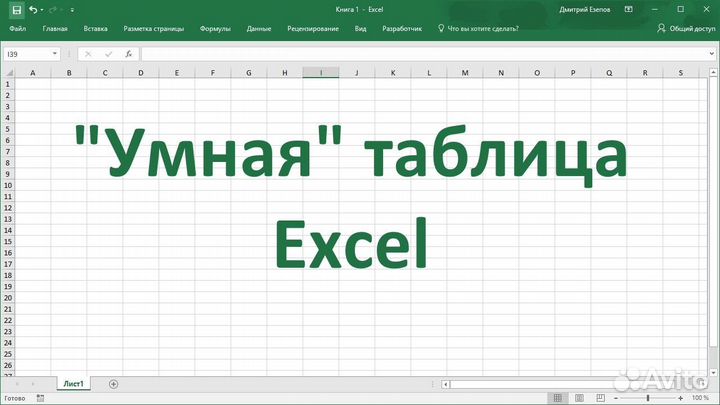Click the Undo arrow icon
The image size is (720, 405).
33,10
